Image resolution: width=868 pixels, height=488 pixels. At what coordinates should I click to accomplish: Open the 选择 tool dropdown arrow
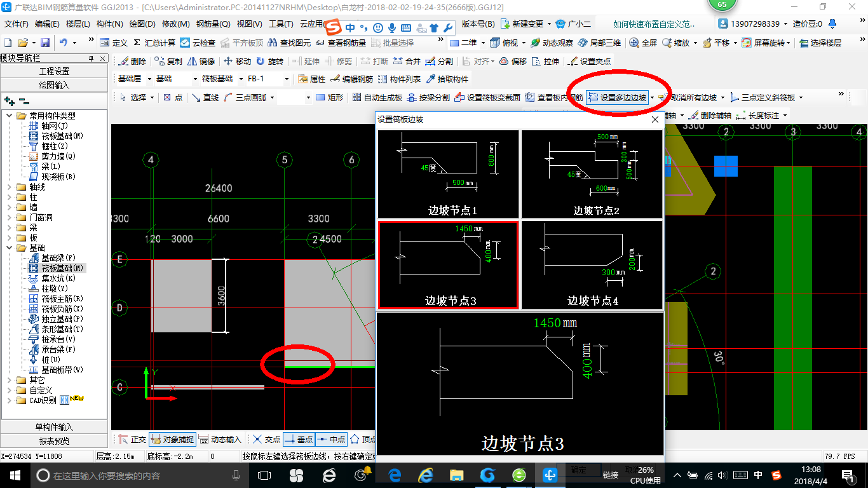pyautogui.click(x=152, y=97)
